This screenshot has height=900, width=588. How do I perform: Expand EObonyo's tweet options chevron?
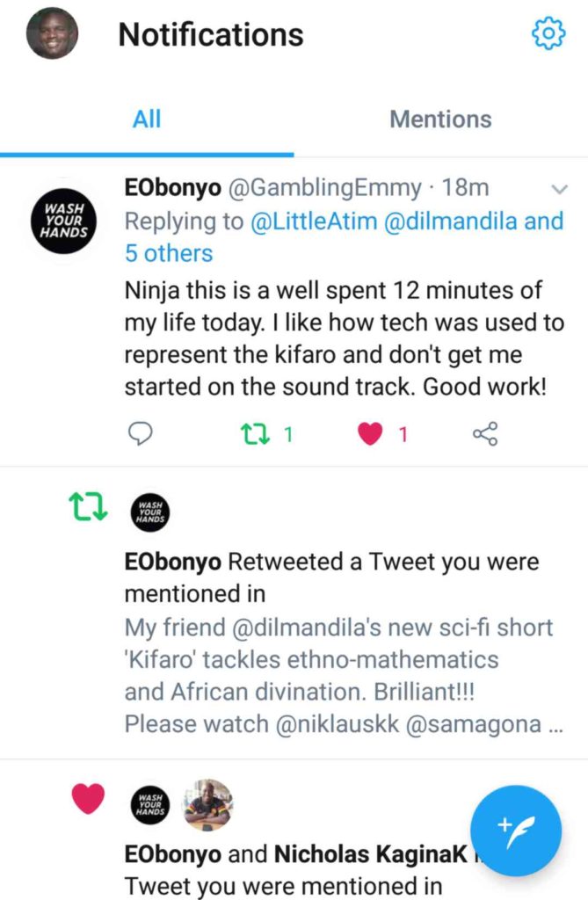[x=560, y=188]
